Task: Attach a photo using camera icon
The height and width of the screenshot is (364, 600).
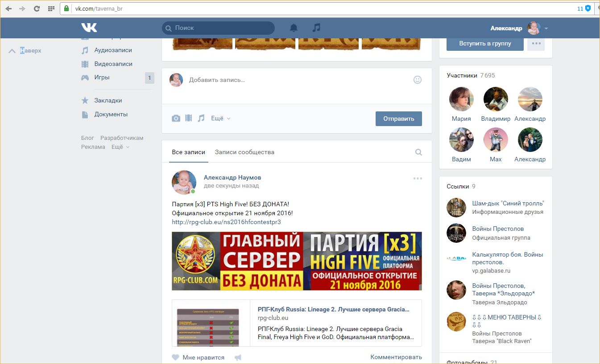Action: click(x=176, y=119)
